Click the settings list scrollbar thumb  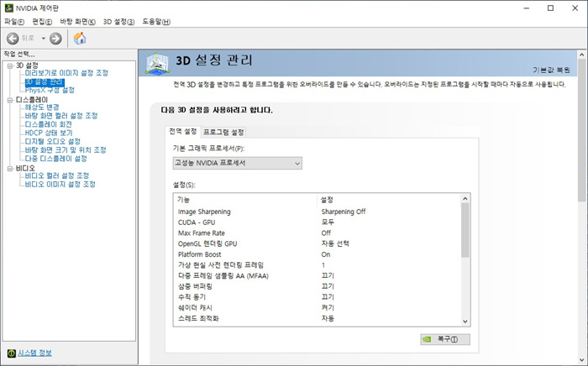(x=465, y=230)
